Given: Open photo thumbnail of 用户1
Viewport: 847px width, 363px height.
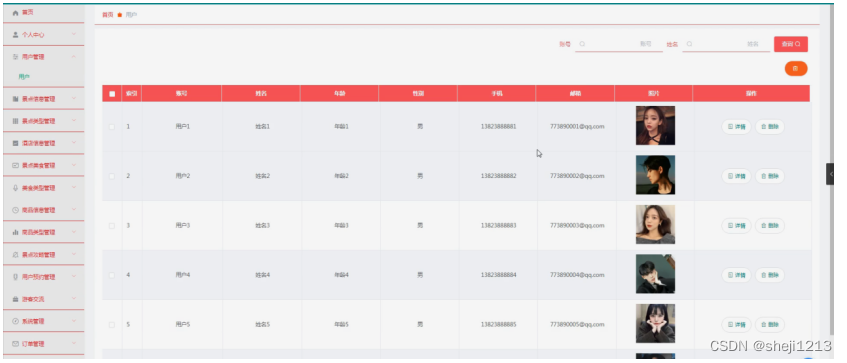Looking at the screenshot, I should coord(655,125).
